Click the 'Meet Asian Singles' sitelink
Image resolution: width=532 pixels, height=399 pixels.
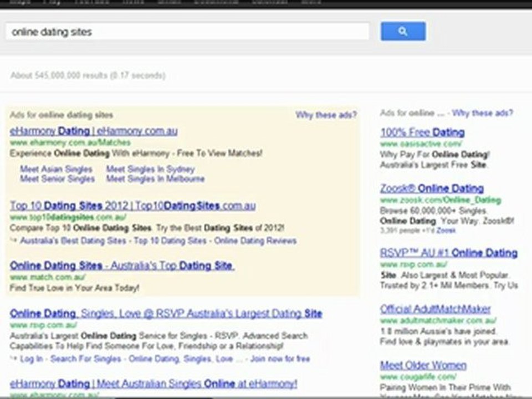(x=57, y=169)
